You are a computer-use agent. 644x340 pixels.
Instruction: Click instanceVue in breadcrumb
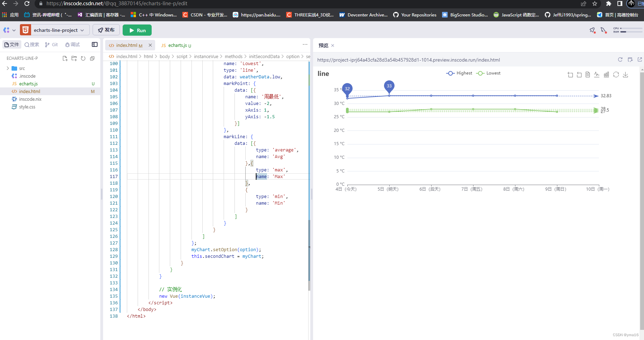click(x=206, y=56)
